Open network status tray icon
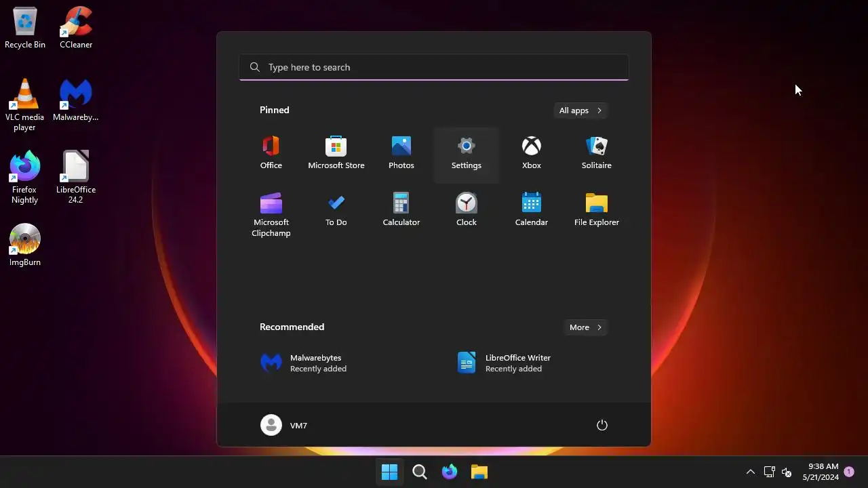The width and height of the screenshot is (868, 488). coord(769,472)
